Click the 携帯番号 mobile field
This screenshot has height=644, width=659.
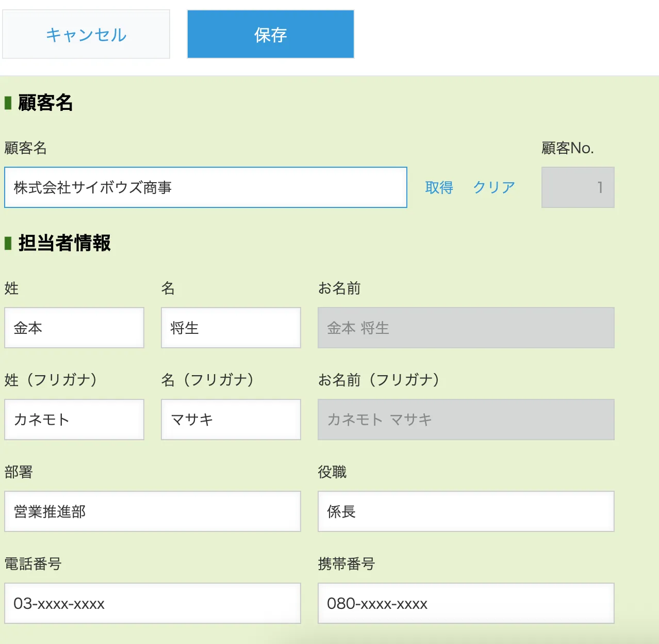click(x=466, y=603)
